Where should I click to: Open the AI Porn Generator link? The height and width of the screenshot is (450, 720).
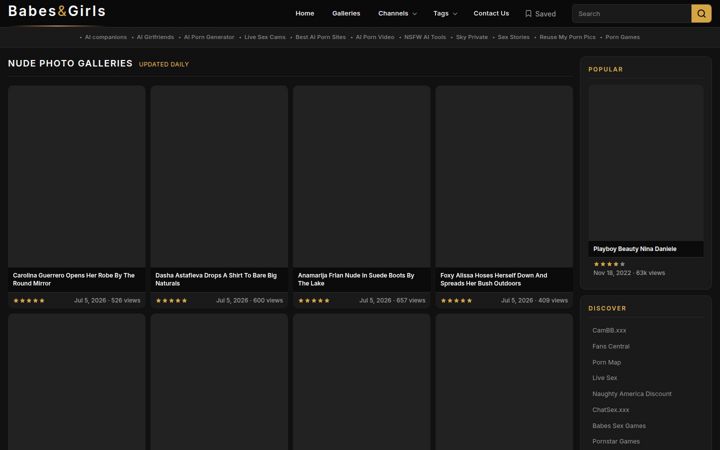tap(209, 37)
